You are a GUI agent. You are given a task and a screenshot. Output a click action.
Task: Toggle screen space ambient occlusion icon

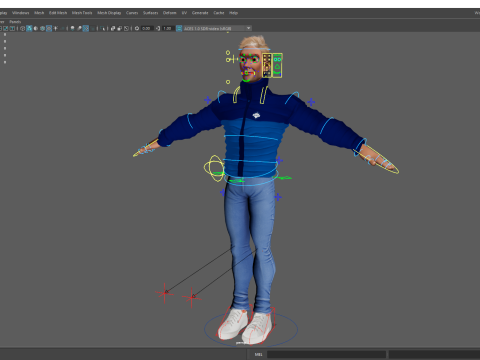[x=72, y=28]
